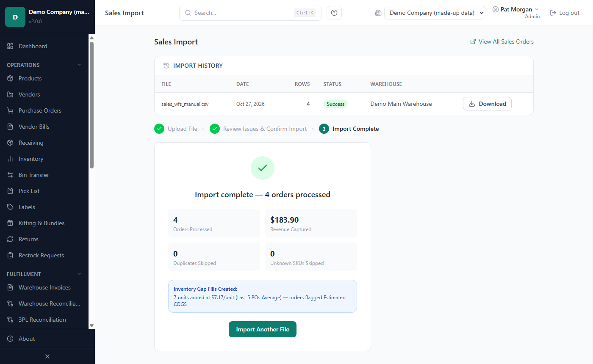Click the $183.90 Revenue Captured value
The image size is (593, 364).
(x=285, y=220)
